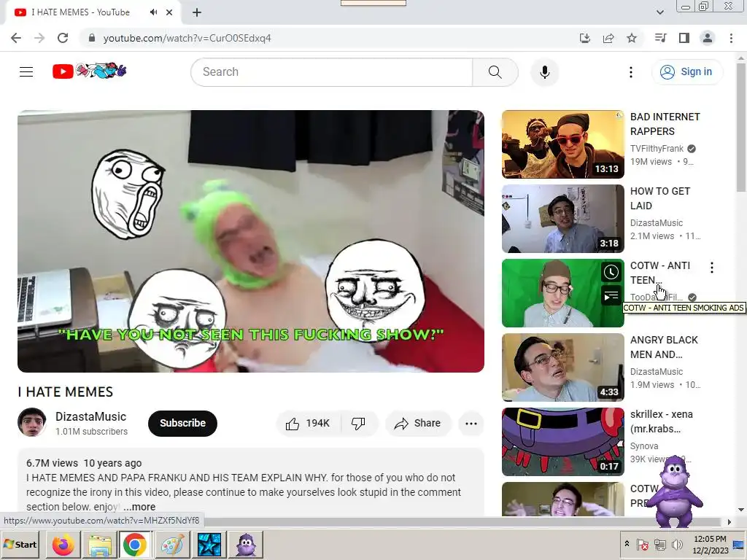Mute the tab via speaker icon
The height and width of the screenshot is (560, 747).
coord(153,12)
